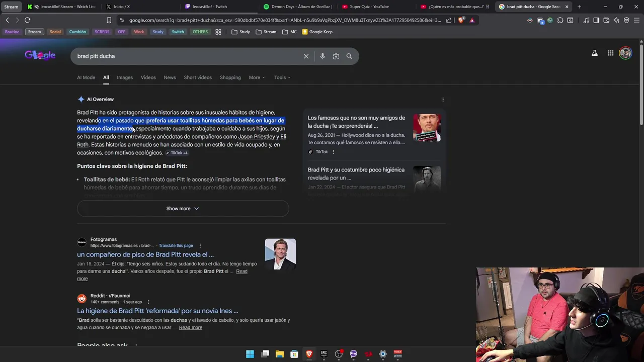
Task: Open Google account profile avatar
Action: coord(625,53)
